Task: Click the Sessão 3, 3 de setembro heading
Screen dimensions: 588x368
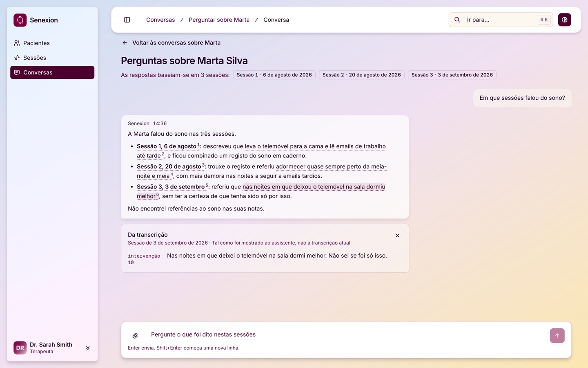Action: [171, 187]
